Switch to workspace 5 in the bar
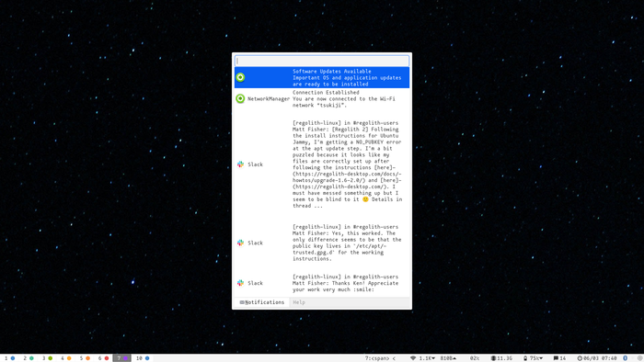 click(x=85, y=358)
